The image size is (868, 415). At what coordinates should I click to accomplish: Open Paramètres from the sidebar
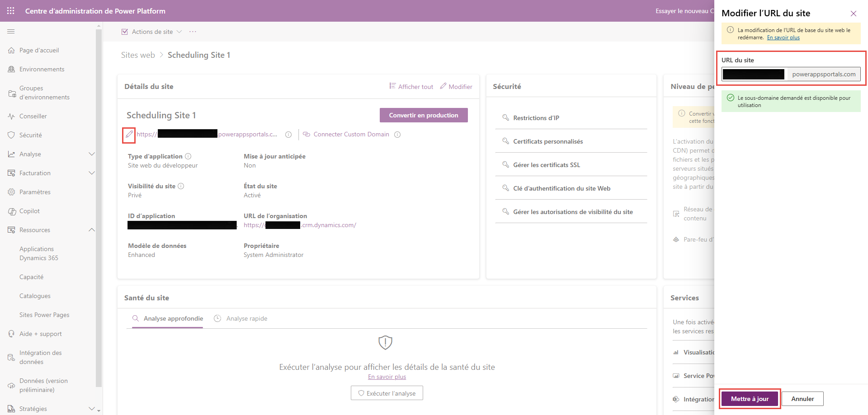35,191
